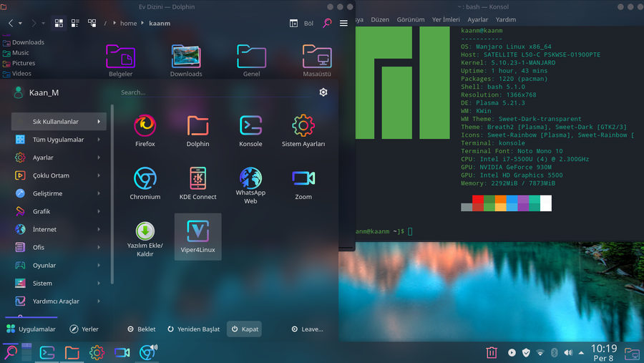Switch Dolphin to icons view mode
The image size is (644, 363).
click(x=59, y=23)
